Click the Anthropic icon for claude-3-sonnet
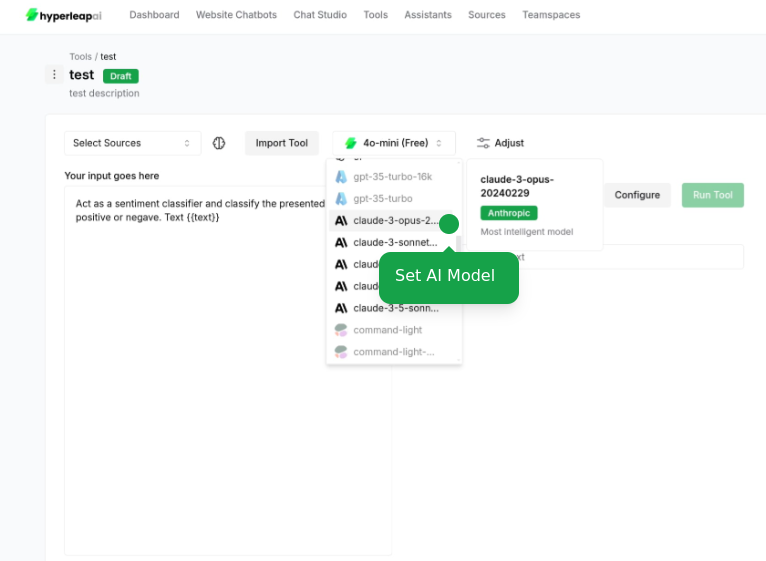 [341, 242]
